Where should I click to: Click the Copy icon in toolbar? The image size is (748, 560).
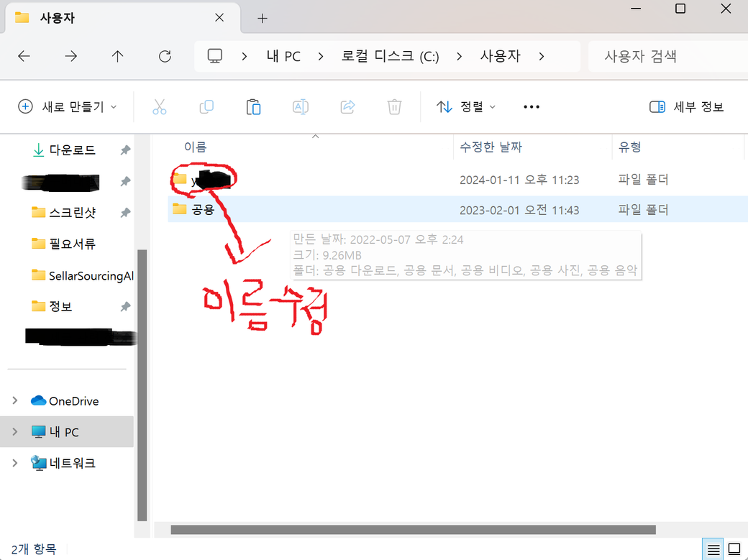[x=206, y=107]
